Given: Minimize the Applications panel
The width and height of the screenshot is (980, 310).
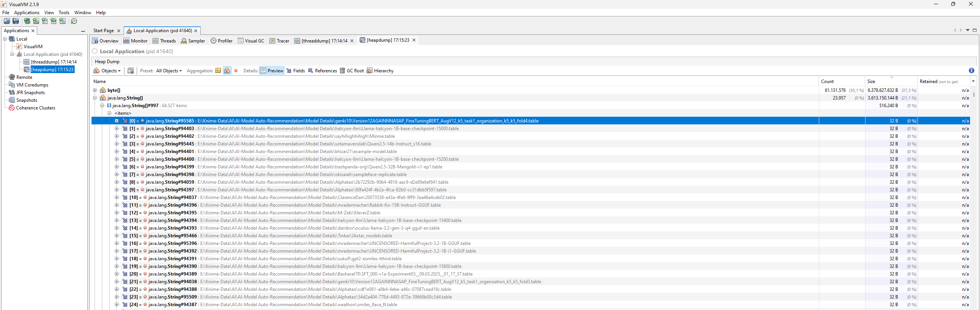Looking at the screenshot, I should coord(83,31).
